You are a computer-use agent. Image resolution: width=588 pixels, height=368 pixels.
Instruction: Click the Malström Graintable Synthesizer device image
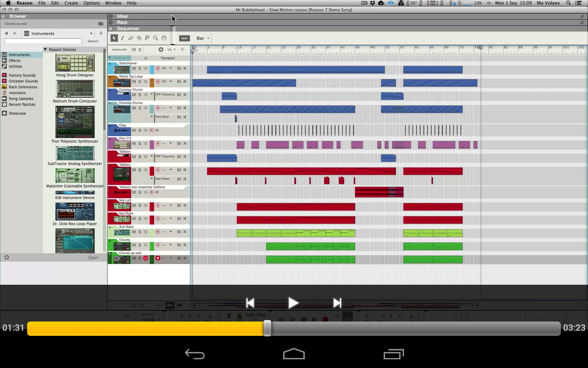[75, 176]
